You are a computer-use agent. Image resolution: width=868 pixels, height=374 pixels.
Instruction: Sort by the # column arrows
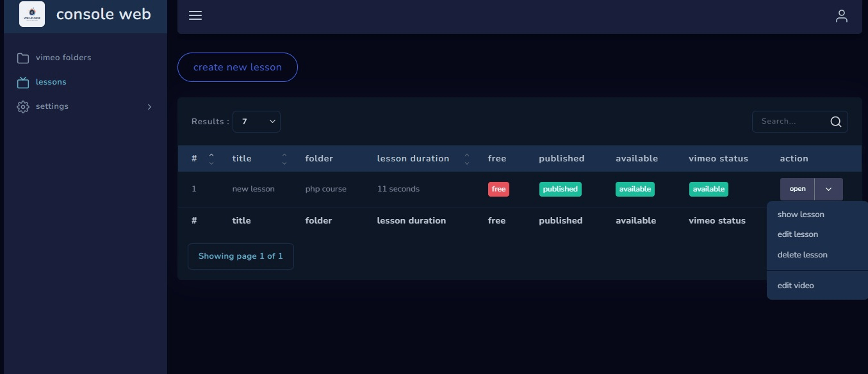tap(211, 159)
